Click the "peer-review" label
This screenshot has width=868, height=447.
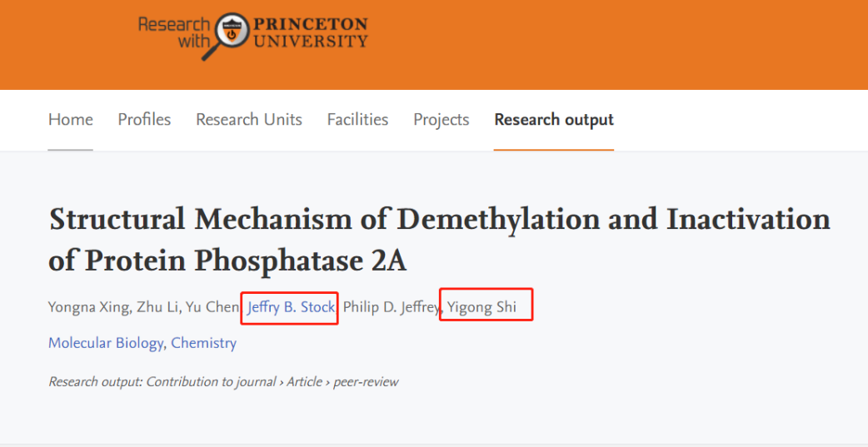point(366,382)
